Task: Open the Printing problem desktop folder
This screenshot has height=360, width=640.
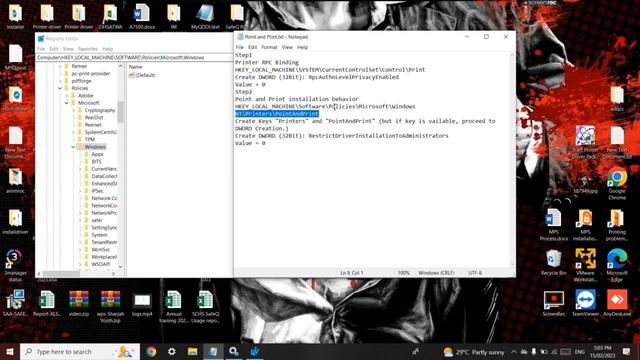Action: click(x=617, y=224)
